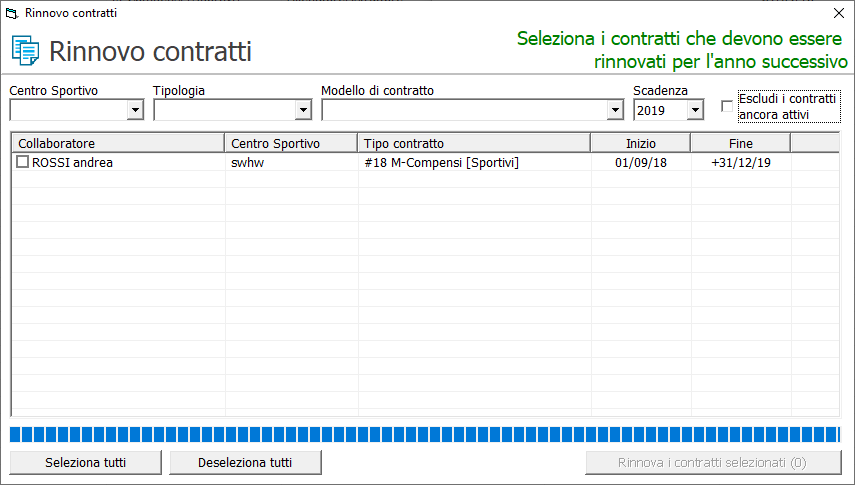Open the Centro Sportivo dropdown arrow
Screen dimensions: 855x485
(x=135, y=110)
